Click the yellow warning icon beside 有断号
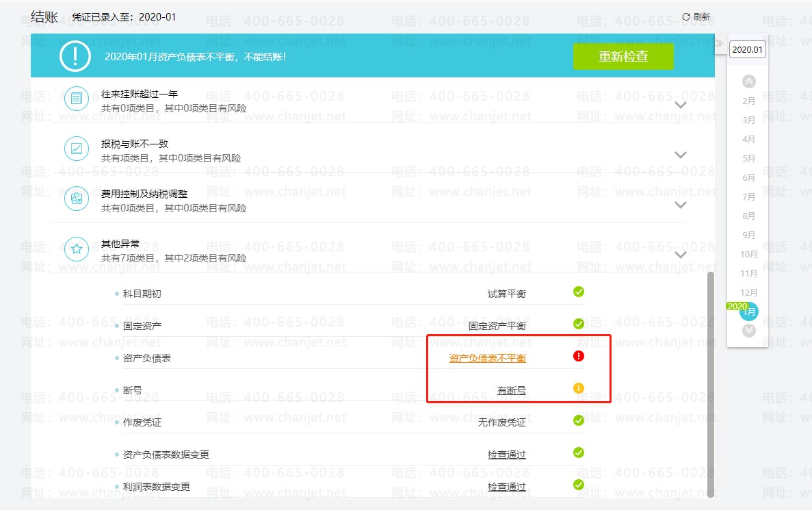812x510 pixels. (578, 388)
